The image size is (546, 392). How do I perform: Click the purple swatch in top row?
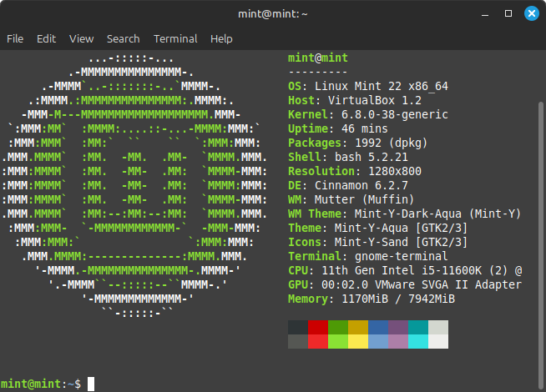click(398, 327)
